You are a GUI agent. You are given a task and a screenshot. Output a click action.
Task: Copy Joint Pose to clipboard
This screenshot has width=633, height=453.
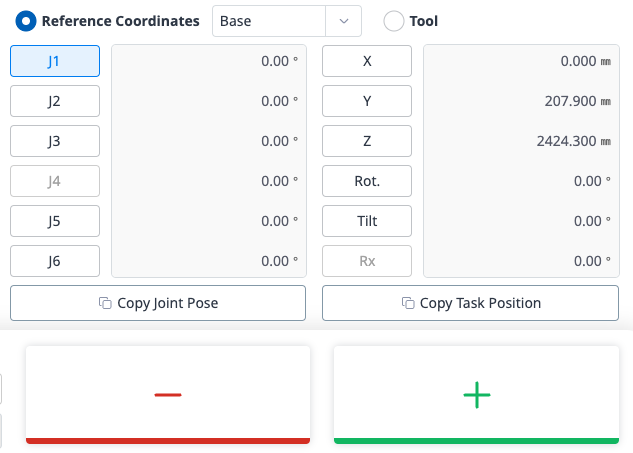[158, 303]
